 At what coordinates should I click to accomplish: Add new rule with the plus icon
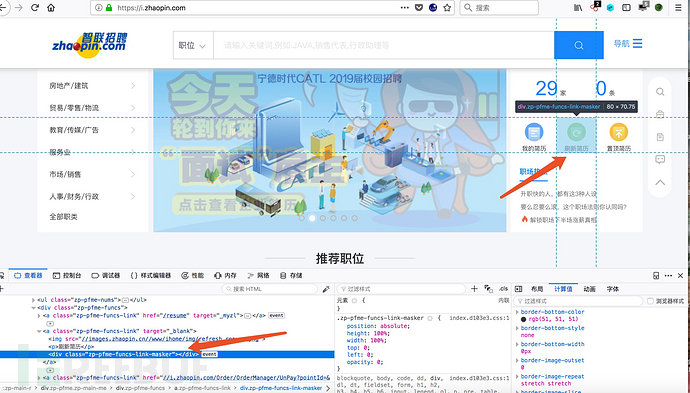coord(474,289)
